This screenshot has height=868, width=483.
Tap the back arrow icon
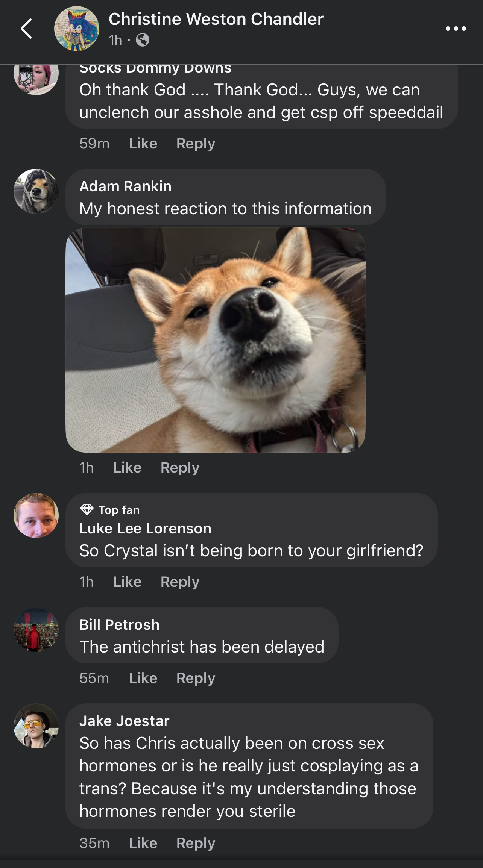pyautogui.click(x=26, y=29)
